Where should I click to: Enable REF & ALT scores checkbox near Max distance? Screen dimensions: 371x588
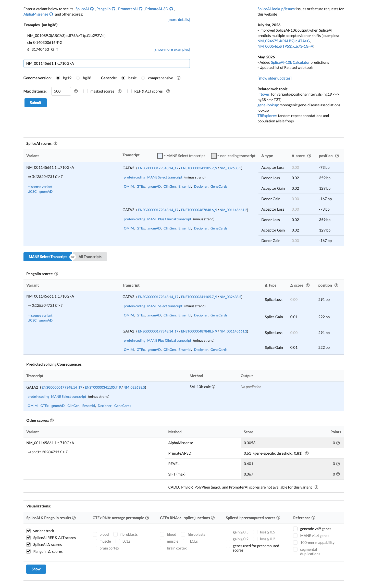click(130, 91)
